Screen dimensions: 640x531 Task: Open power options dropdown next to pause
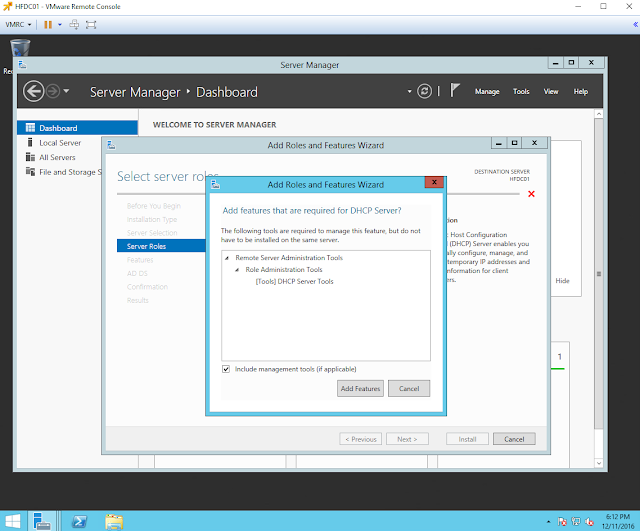(x=60, y=24)
